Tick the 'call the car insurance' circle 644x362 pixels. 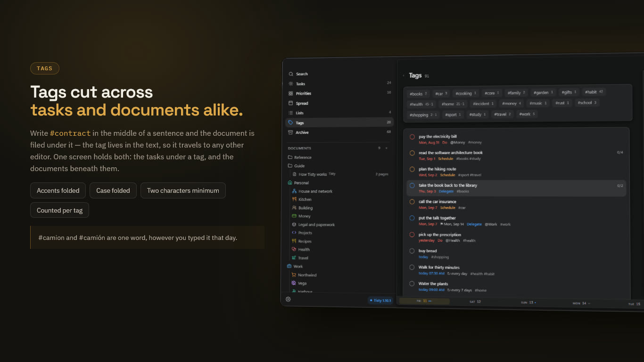[412, 202]
